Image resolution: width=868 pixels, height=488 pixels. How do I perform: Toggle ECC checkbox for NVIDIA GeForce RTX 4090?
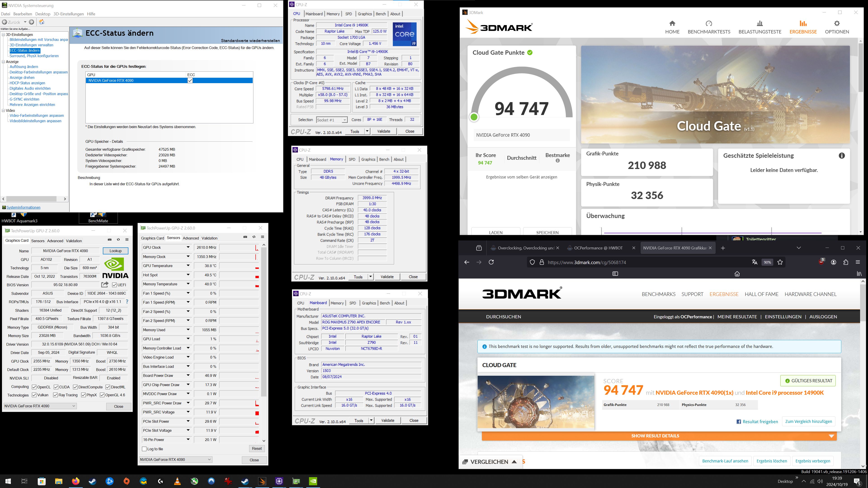190,80
